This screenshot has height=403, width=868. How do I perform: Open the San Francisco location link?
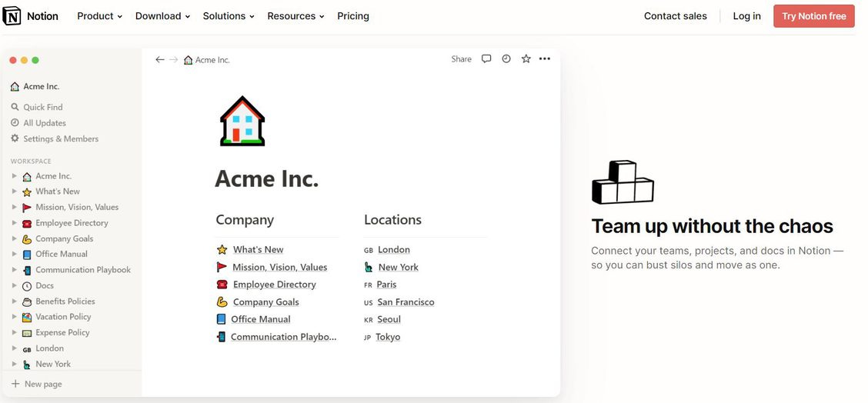[x=406, y=302]
